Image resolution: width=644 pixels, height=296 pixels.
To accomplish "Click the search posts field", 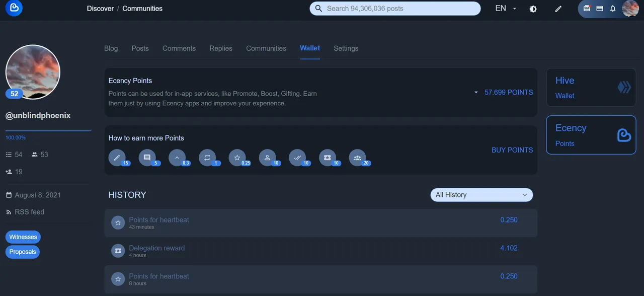I will [395, 9].
